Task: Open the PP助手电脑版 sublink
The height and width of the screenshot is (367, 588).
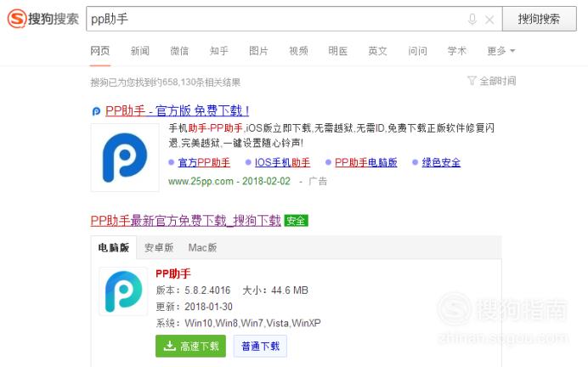Action: tap(366, 162)
